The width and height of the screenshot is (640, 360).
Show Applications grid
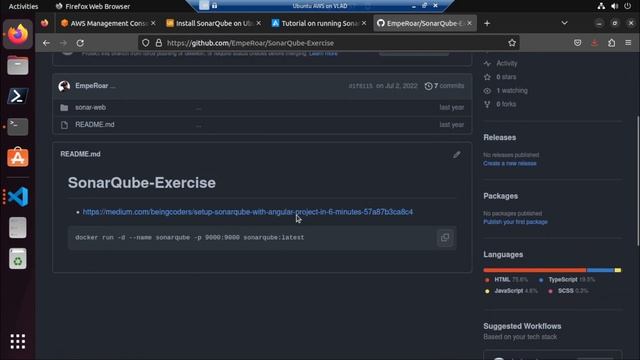coord(18,341)
